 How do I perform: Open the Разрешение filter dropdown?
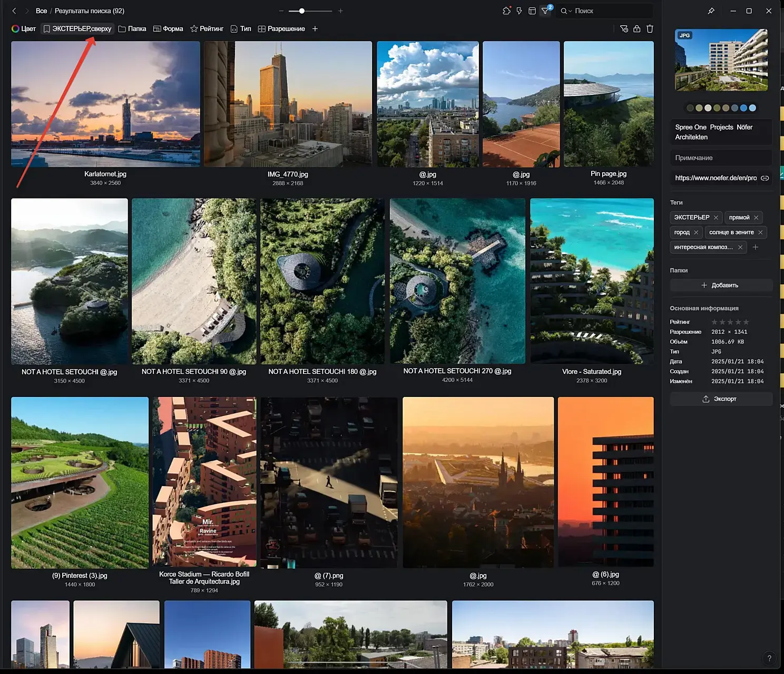click(x=281, y=29)
